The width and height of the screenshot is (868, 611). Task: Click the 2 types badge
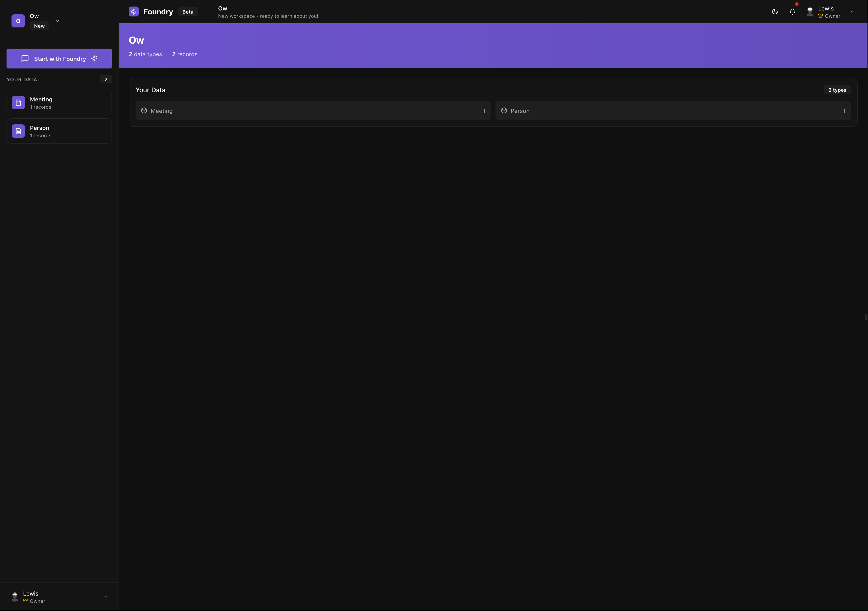837,90
